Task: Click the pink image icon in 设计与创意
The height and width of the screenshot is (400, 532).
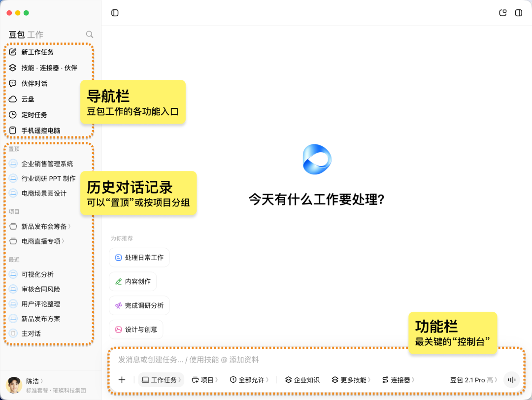Action: [x=118, y=330]
